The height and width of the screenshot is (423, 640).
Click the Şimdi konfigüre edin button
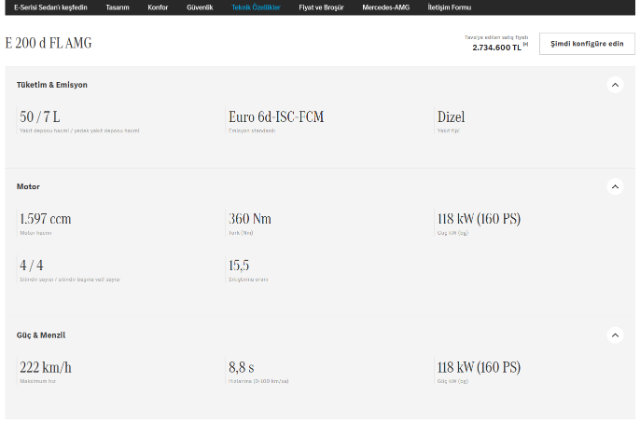(587, 44)
